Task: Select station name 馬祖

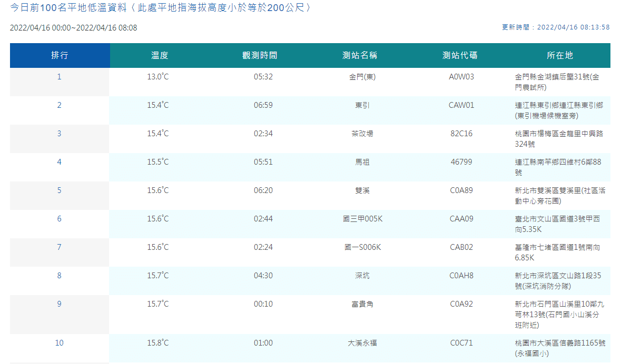Action: pyautogui.click(x=362, y=161)
